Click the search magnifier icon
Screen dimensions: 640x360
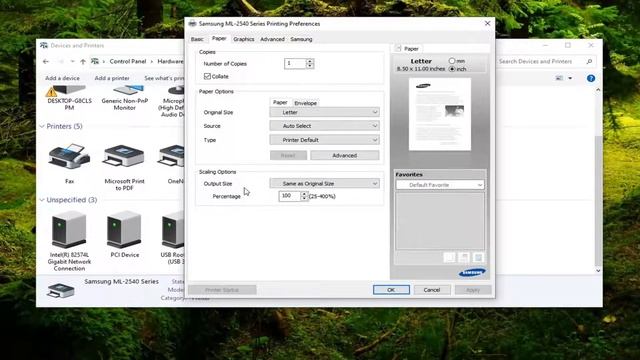589,61
